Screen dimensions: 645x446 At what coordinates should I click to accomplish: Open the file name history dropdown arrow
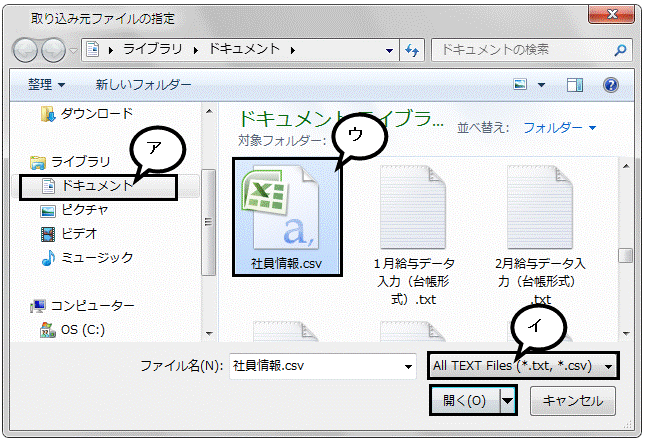click(408, 366)
